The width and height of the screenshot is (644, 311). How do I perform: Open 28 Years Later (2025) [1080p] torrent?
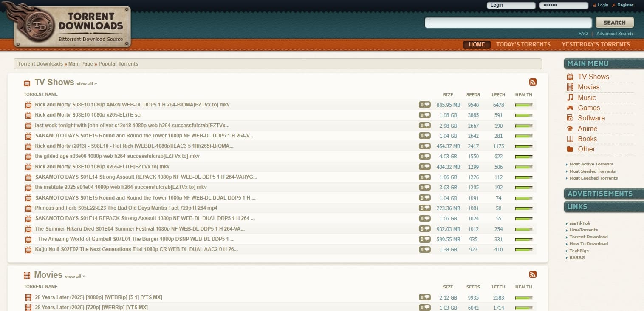(x=99, y=297)
